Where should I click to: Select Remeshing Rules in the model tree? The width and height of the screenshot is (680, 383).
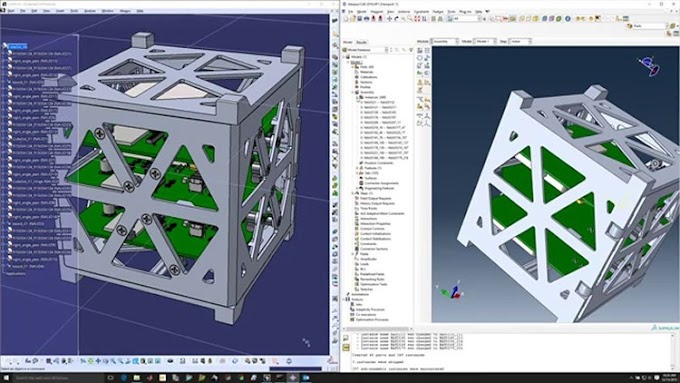(x=373, y=279)
